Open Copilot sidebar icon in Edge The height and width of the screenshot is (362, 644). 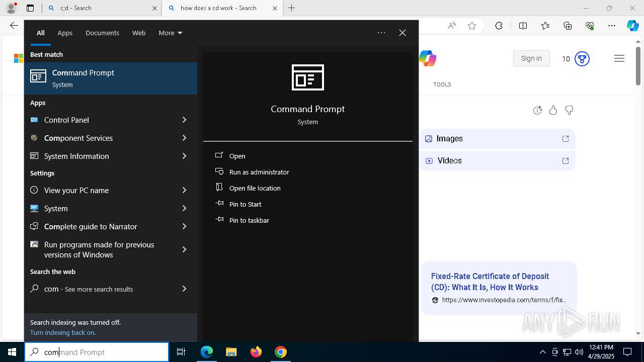pyautogui.click(x=632, y=26)
